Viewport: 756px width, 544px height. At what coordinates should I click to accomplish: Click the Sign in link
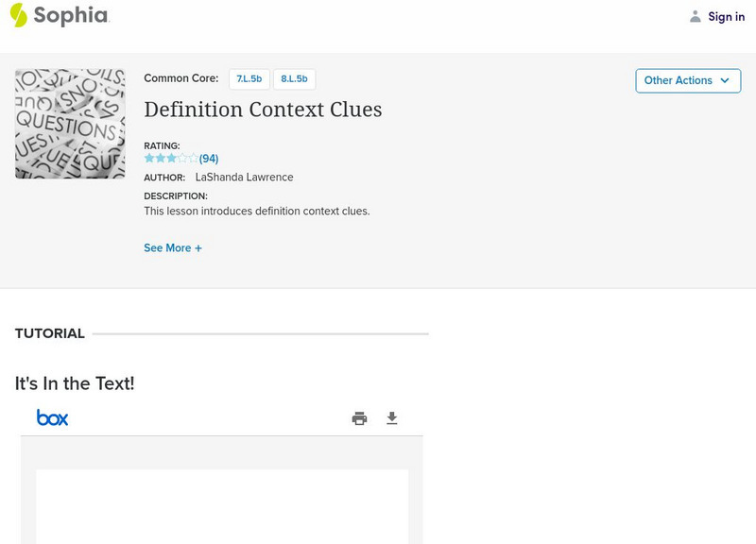(726, 16)
